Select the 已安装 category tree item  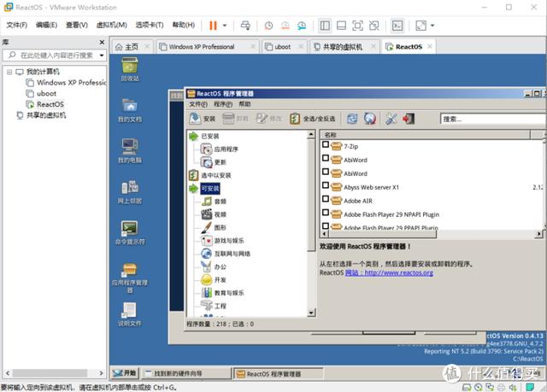click(210, 137)
